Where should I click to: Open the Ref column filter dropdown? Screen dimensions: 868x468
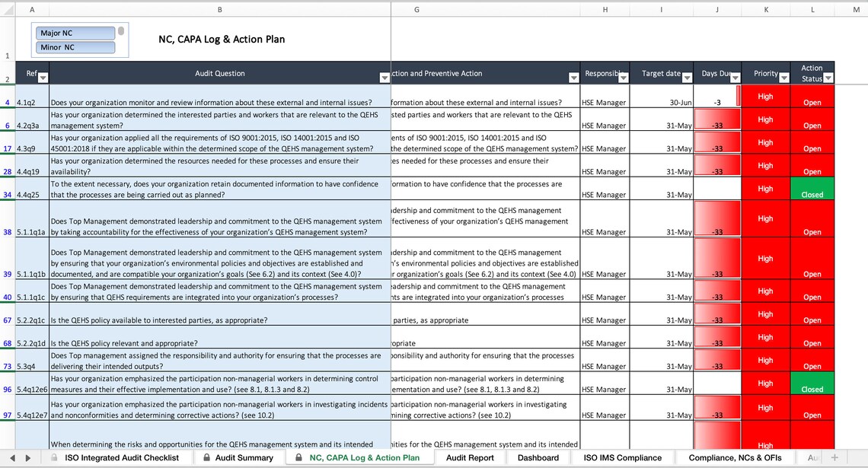(43, 76)
